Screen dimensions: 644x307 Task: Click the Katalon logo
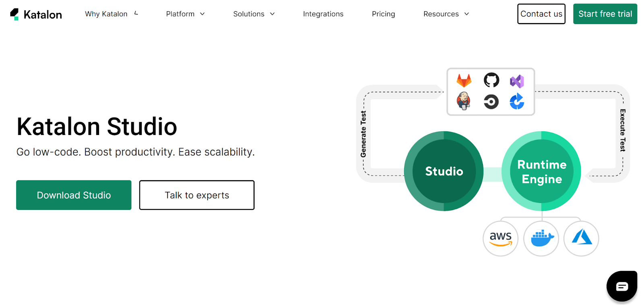pyautogui.click(x=36, y=15)
